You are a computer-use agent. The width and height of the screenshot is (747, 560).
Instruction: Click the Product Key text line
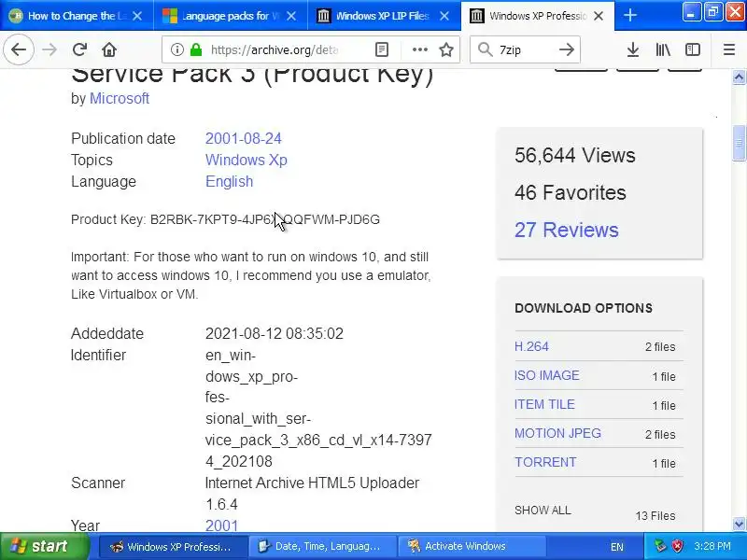tap(225, 219)
